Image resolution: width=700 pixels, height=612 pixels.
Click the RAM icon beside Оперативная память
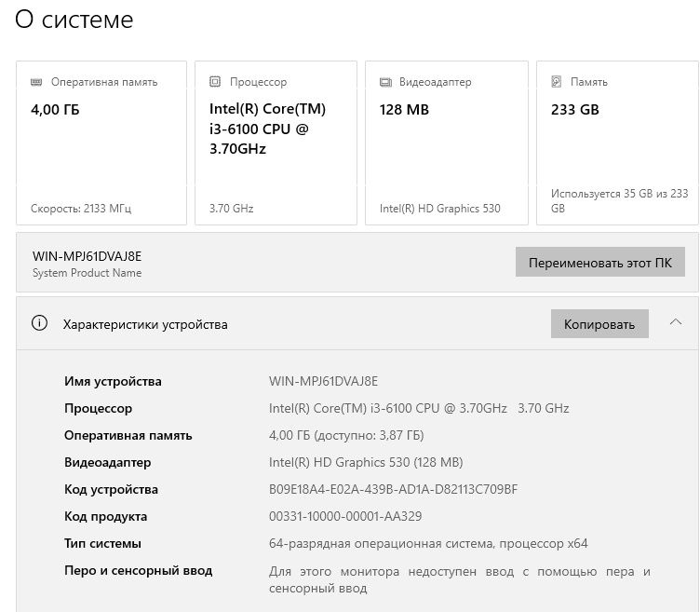pyautogui.click(x=36, y=82)
